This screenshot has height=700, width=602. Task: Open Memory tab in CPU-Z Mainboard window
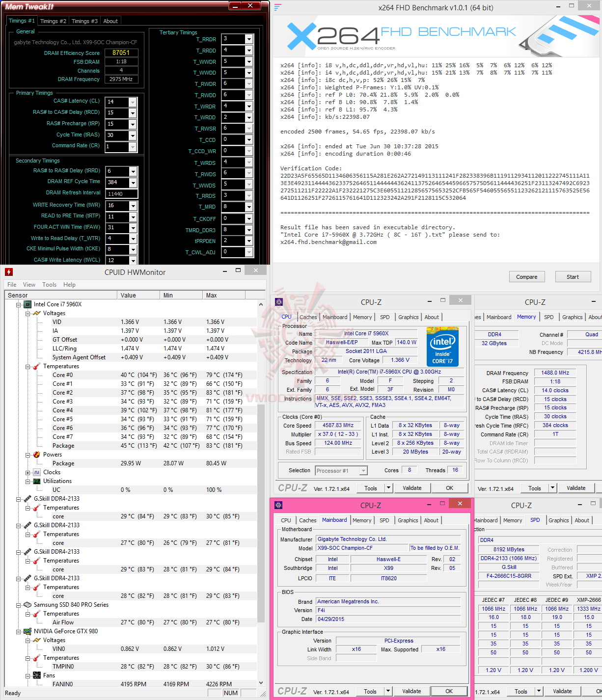click(362, 520)
